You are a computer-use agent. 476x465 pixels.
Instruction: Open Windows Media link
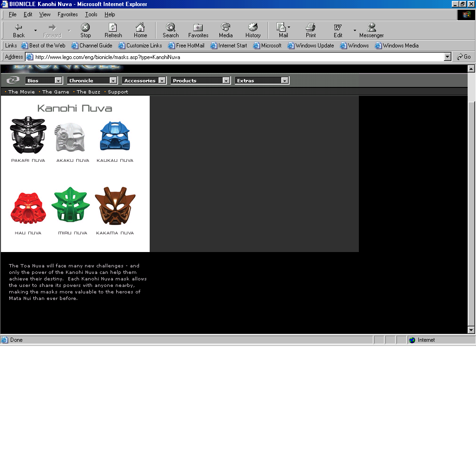(x=397, y=46)
